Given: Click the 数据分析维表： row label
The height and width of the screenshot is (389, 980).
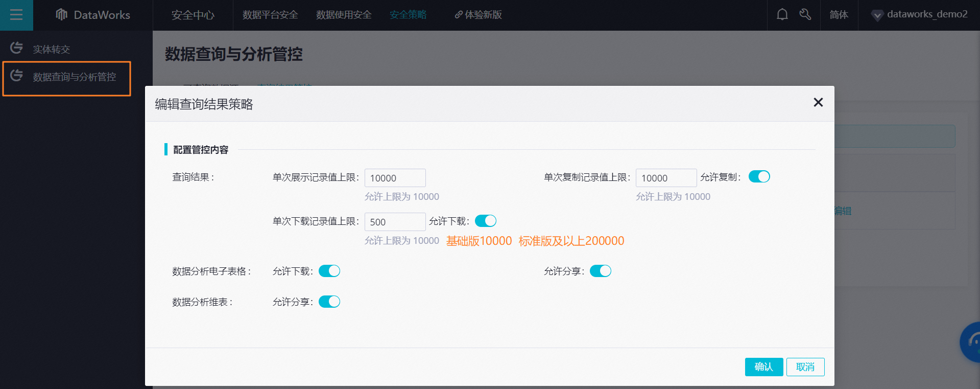Looking at the screenshot, I should click(x=203, y=302).
